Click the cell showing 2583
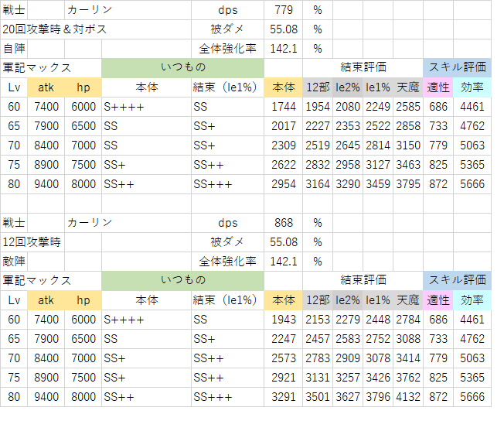The height and width of the screenshot is (421, 504). [348, 339]
